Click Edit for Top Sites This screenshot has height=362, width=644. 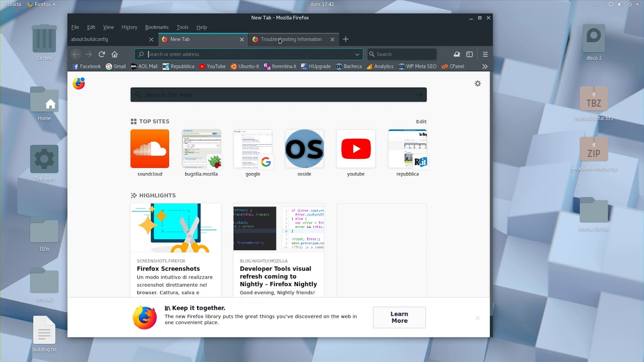[421, 122]
